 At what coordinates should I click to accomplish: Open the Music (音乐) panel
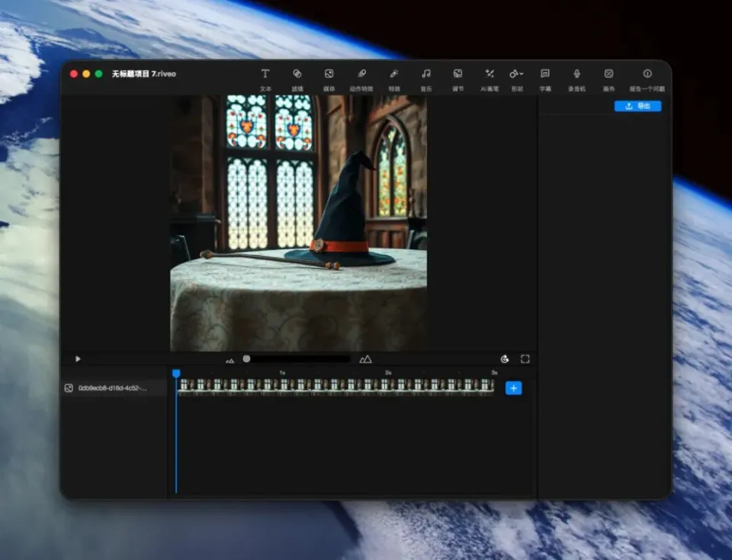[x=426, y=75]
